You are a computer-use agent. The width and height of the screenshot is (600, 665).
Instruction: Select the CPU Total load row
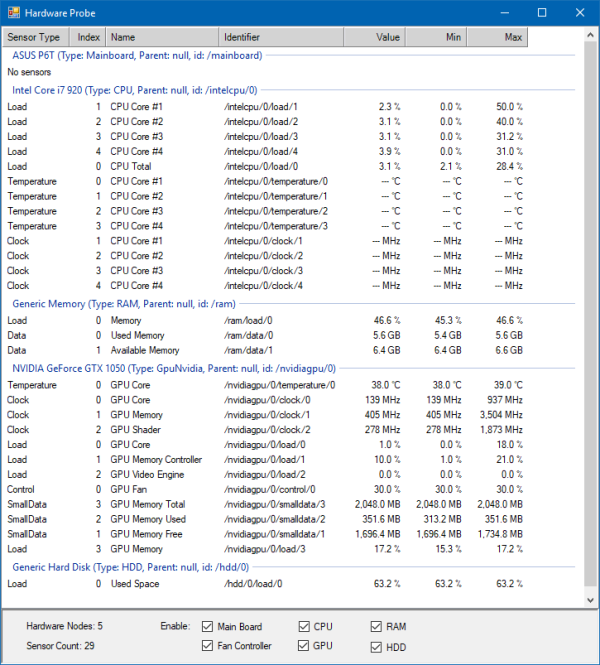265,167
